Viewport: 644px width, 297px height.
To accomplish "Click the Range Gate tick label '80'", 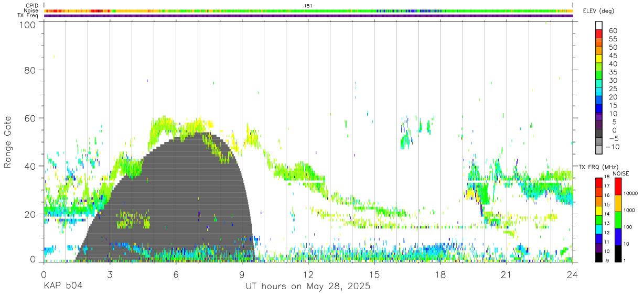I will pos(30,70).
